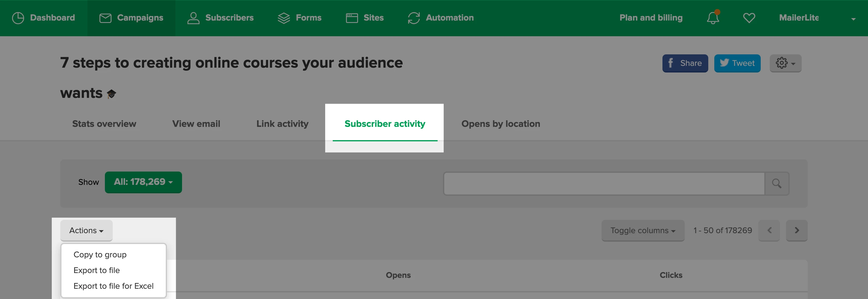Open the gear settings dropdown
The height and width of the screenshot is (299, 868).
point(785,63)
